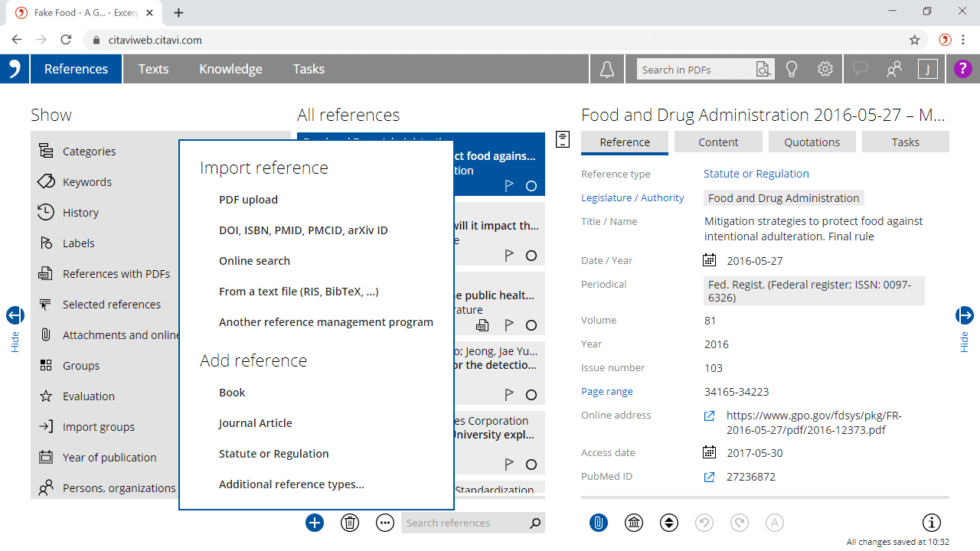This screenshot has width=980, height=551.
Task: Toggle the flag on third reference
Action: coord(509,325)
